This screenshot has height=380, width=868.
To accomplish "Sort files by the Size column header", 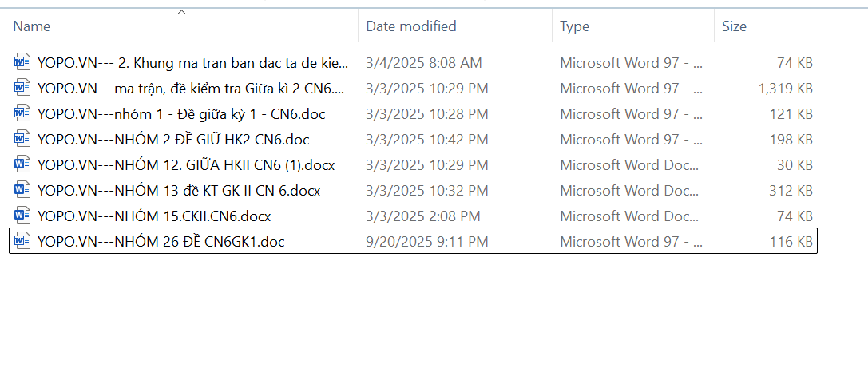I will tap(734, 26).
